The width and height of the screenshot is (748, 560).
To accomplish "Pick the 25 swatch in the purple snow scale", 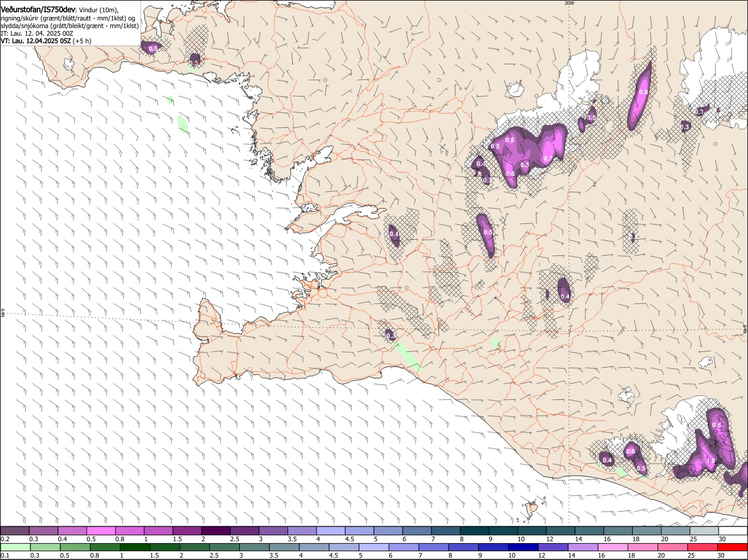I will click(704, 531).
